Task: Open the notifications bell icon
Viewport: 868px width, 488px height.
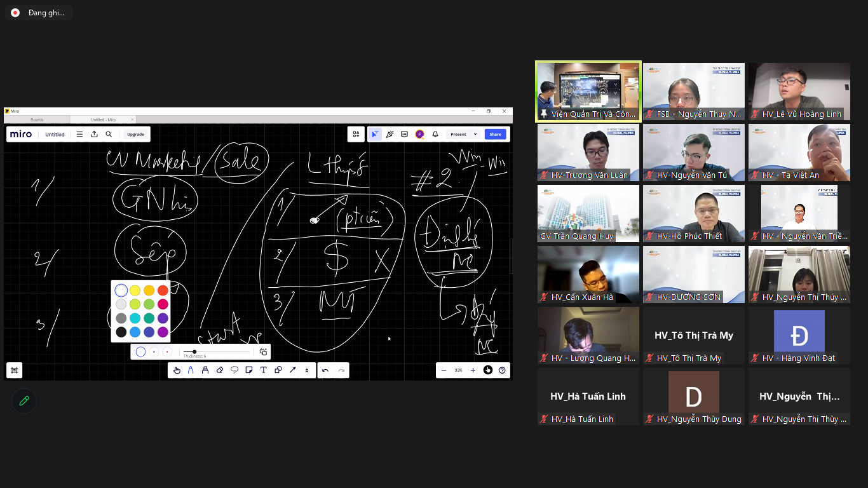Action: pyautogui.click(x=435, y=134)
